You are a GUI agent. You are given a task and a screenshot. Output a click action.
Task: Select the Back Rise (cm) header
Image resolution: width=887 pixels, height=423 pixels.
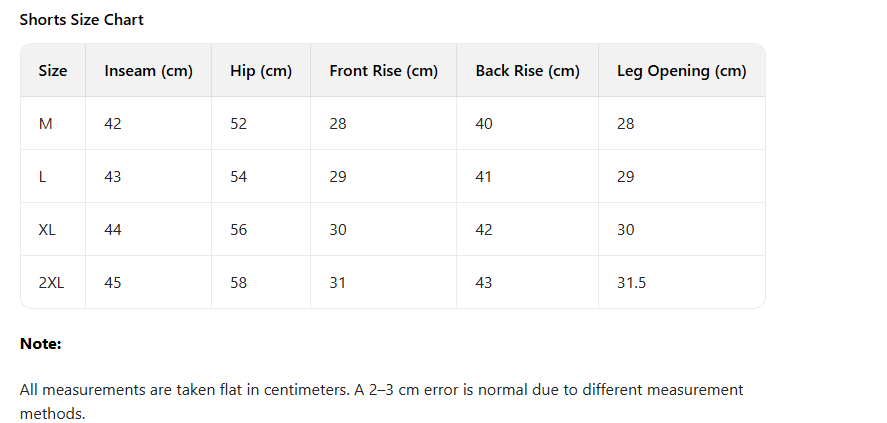(x=527, y=71)
